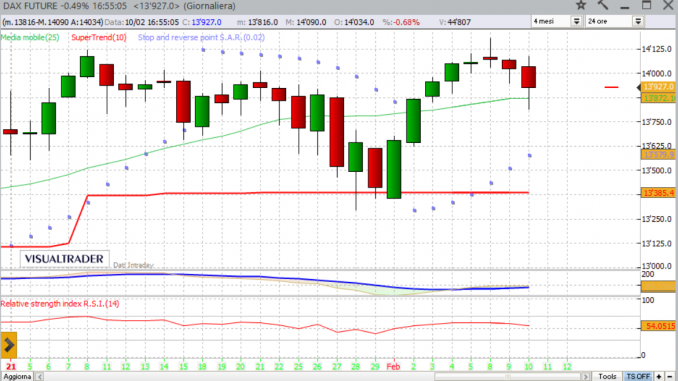Click the favorite star icon
The image size is (678, 381).
(581, 5)
